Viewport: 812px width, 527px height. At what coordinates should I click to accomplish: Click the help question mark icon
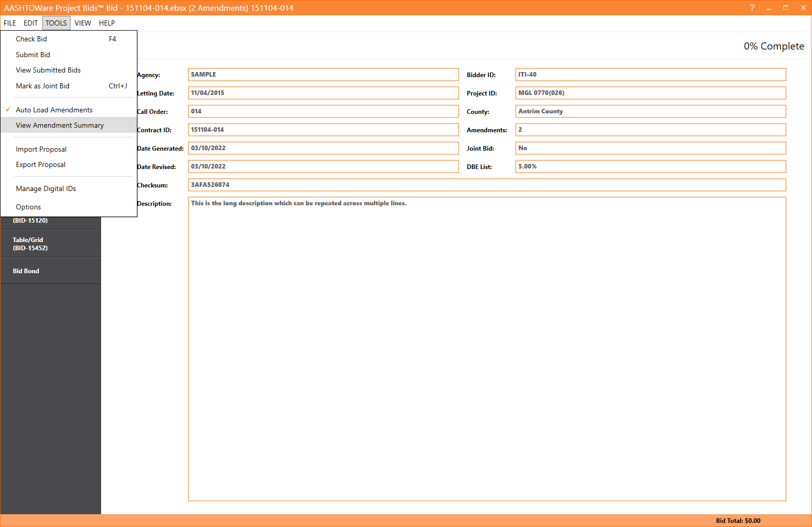[x=752, y=8]
